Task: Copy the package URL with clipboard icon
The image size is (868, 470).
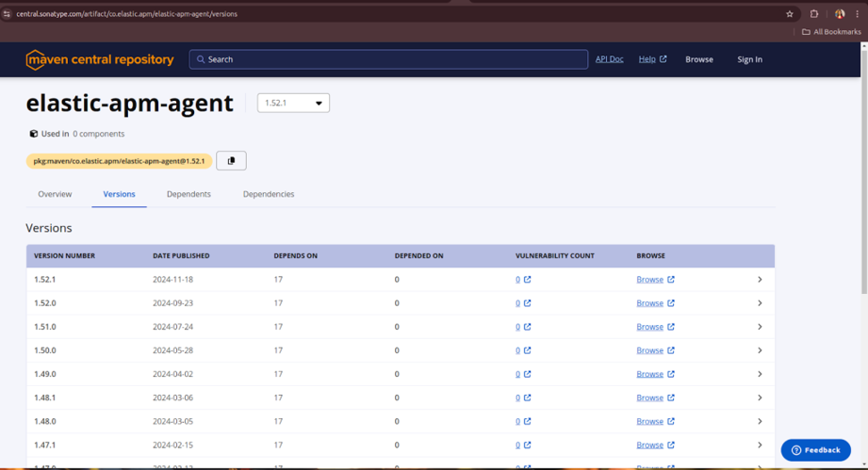Action: 231,161
